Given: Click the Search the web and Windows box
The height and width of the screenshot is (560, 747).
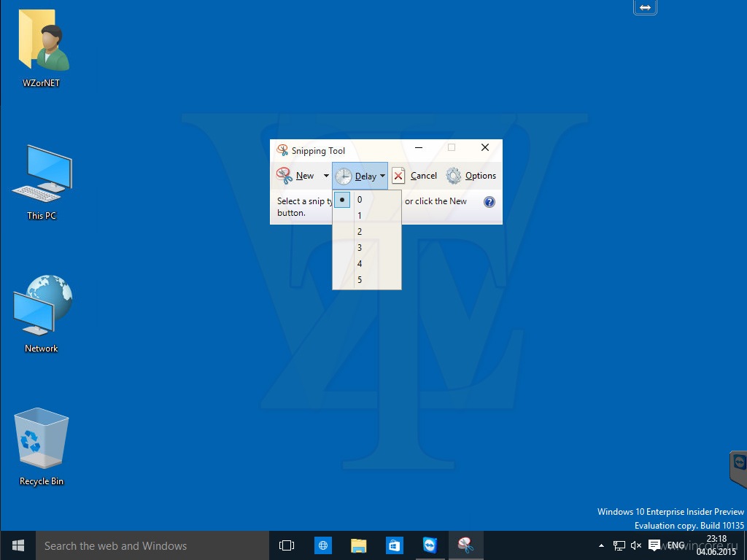Looking at the screenshot, I should [152, 545].
